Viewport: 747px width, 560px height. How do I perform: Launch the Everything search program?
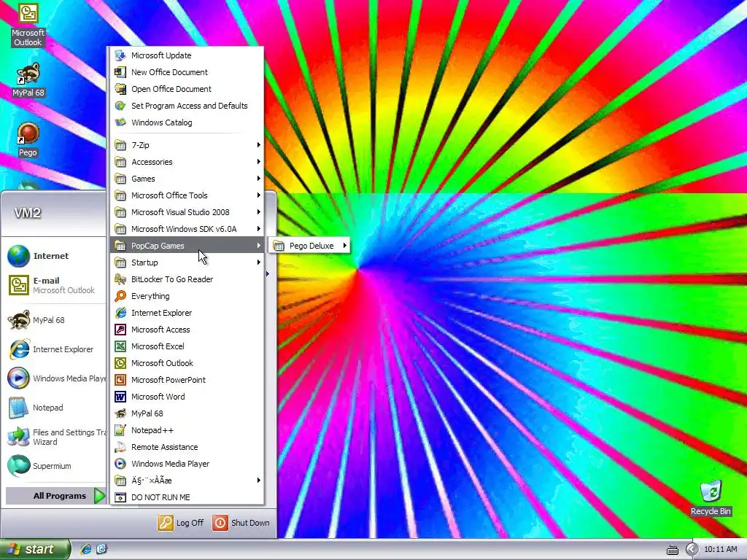(186, 296)
